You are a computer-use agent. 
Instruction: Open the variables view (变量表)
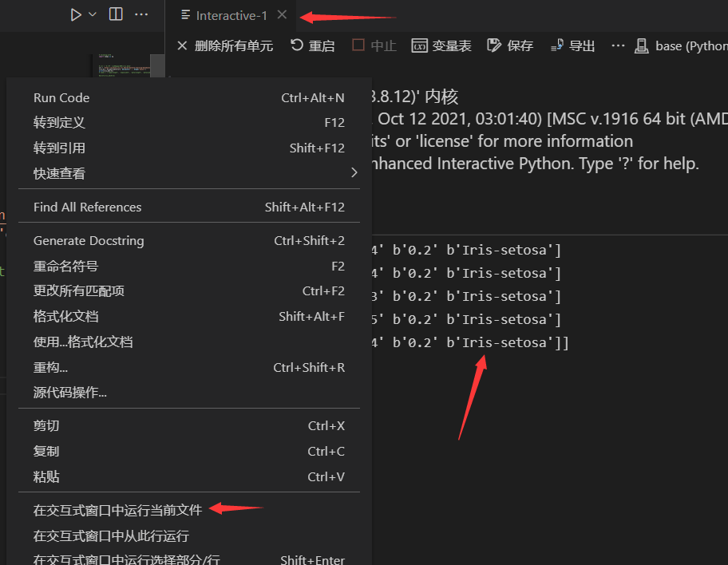[x=441, y=45]
